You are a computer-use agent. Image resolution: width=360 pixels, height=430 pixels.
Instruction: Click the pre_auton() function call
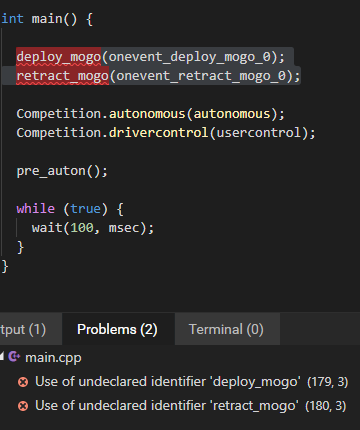pyautogui.click(x=62, y=171)
